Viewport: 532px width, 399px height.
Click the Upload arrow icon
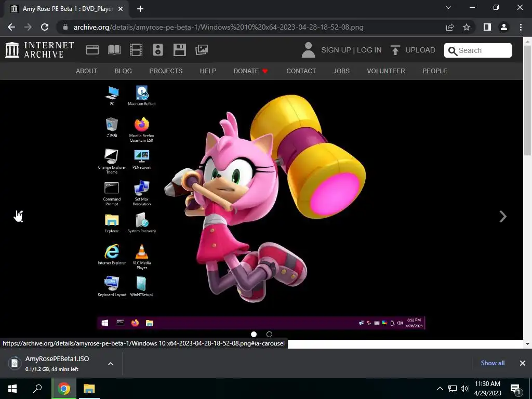395,50
